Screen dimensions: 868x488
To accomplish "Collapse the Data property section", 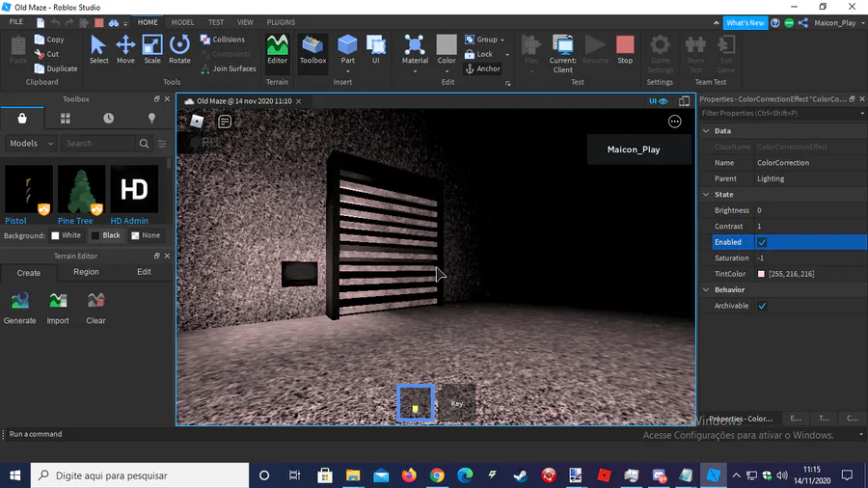I will click(706, 131).
